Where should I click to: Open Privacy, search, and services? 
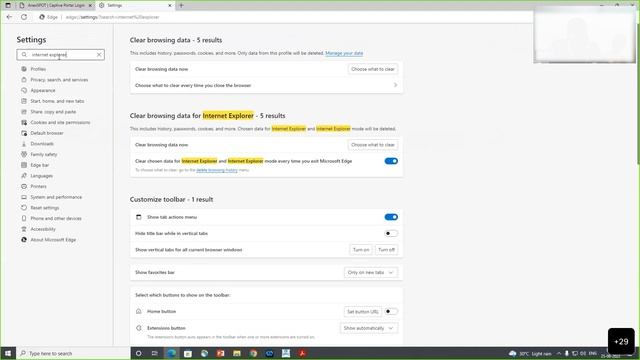pos(59,80)
